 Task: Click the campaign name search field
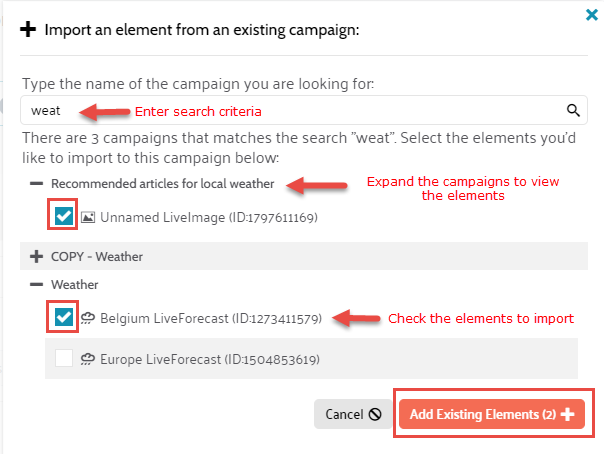[290, 110]
